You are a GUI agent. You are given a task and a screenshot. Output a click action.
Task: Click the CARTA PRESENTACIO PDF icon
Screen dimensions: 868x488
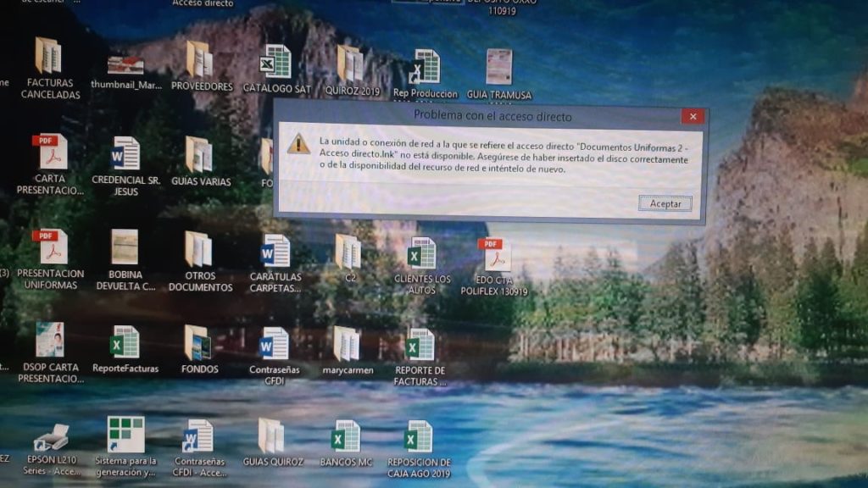pyautogui.click(x=49, y=153)
